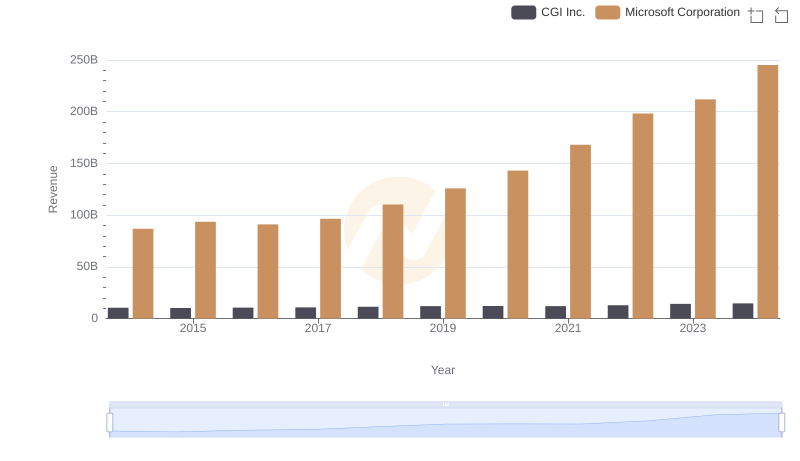Click the zoom reset restore icon

pyautogui.click(x=781, y=15)
